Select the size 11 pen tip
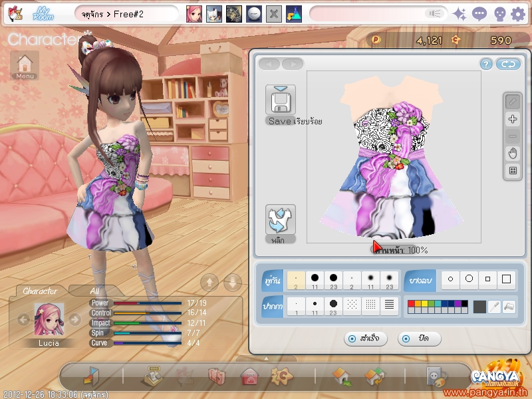Viewport: 532px width, 399px height. (315, 306)
